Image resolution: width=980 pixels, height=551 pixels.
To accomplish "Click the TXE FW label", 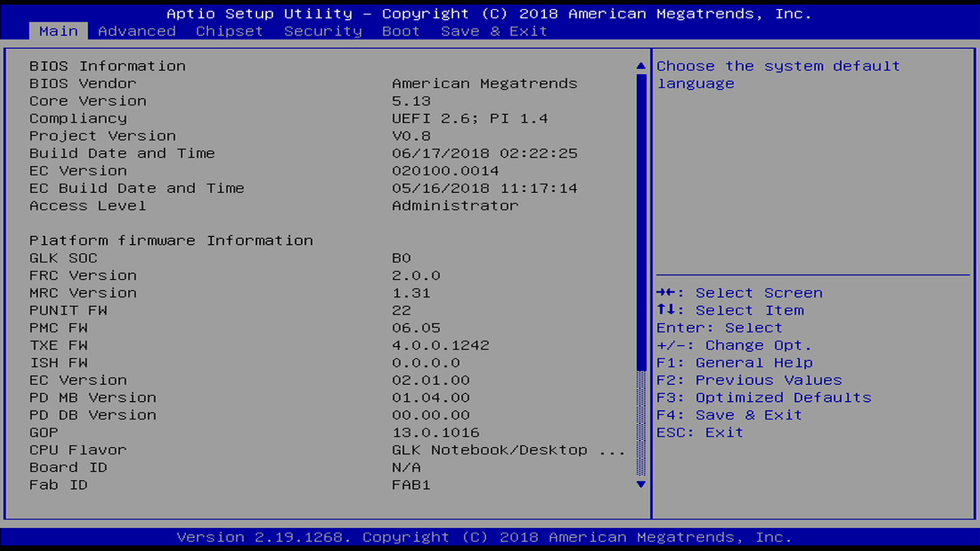I will (x=58, y=345).
